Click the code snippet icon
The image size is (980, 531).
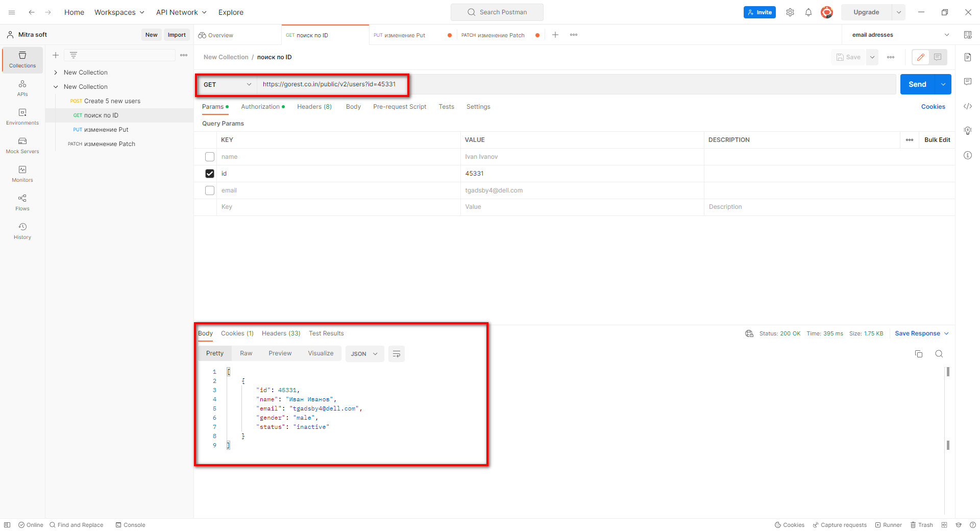coord(968,106)
